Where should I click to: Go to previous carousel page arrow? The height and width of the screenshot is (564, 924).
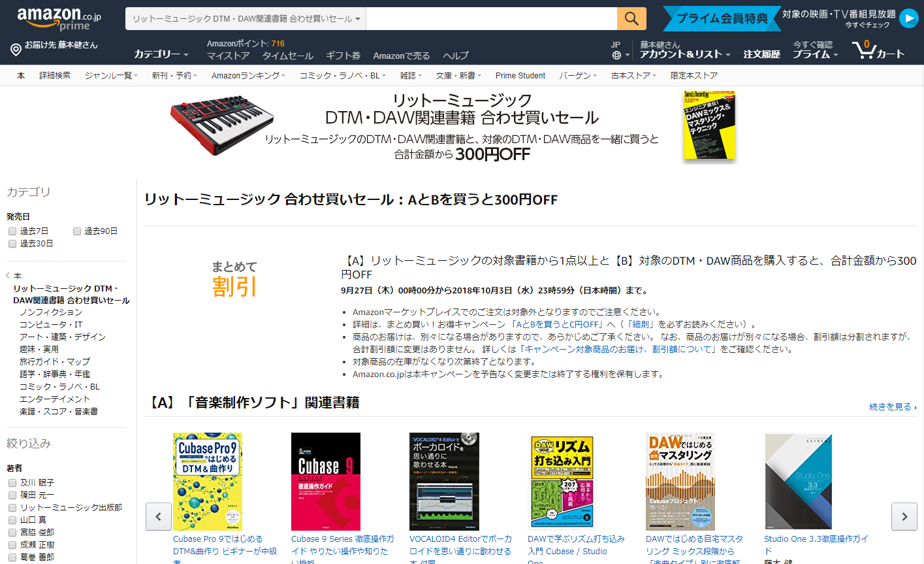click(159, 516)
